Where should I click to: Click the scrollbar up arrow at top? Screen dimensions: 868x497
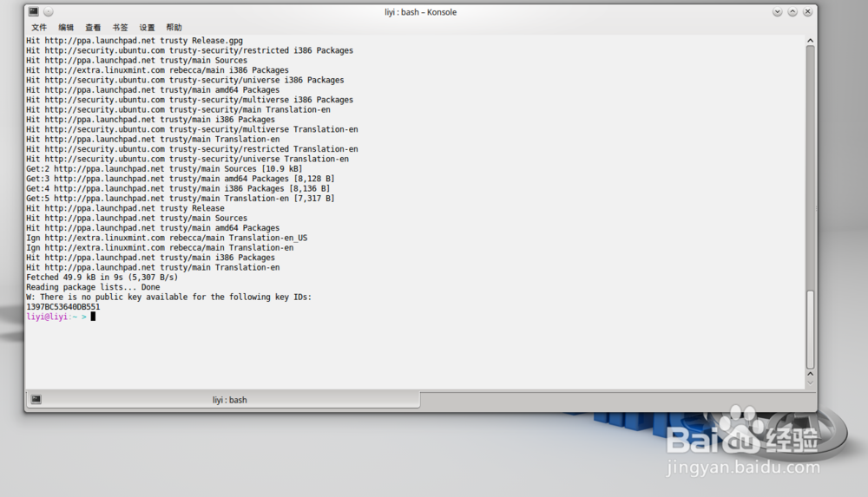810,41
